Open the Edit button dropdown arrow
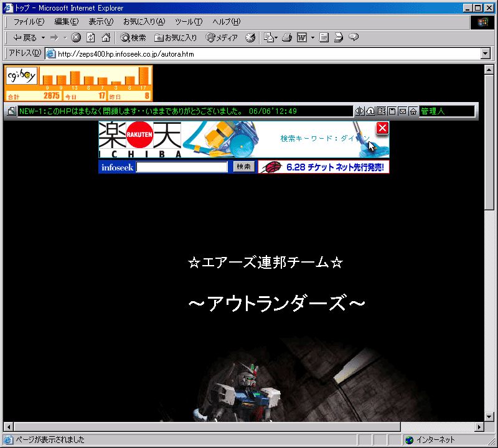Viewport: 498px width, 448px height. [x=312, y=38]
